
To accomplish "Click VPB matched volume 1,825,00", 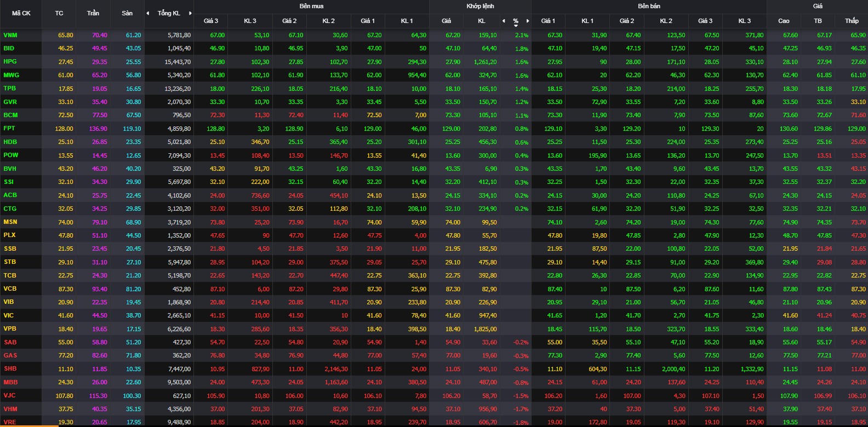I will pos(486,329).
